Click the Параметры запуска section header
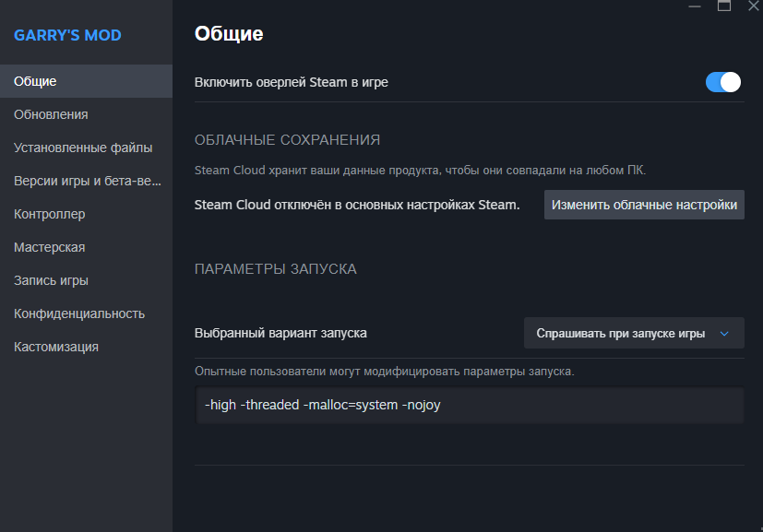Screen dimensions: 763x532 click(275, 269)
